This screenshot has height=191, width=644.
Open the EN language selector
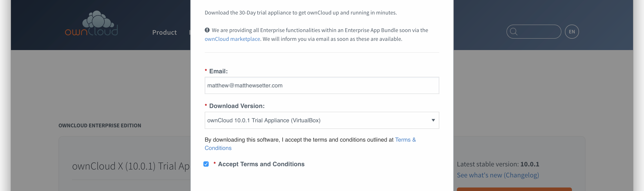(x=572, y=31)
